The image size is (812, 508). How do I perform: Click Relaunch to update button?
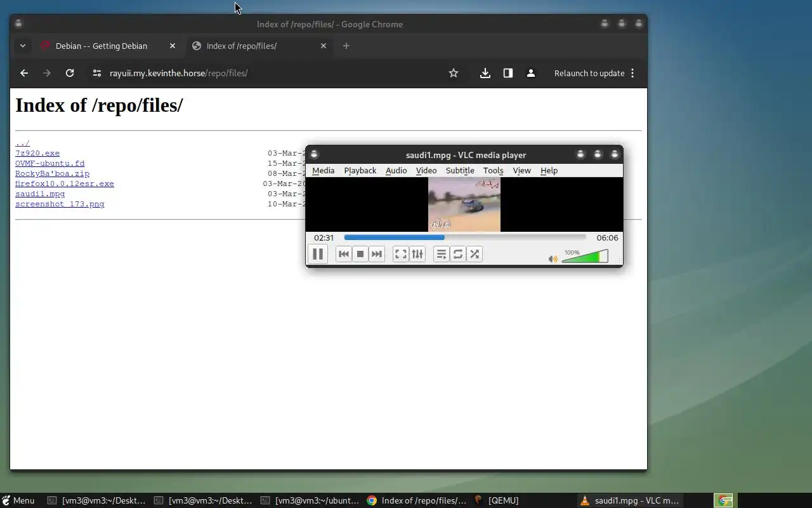click(x=589, y=73)
